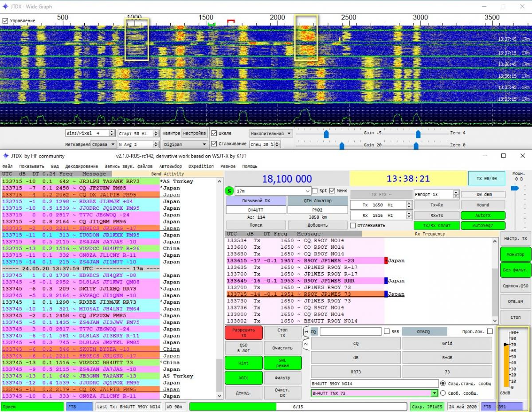The image size is (532, 412).
Task: Tick the RRR checkbox
Action: coord(387,331)
